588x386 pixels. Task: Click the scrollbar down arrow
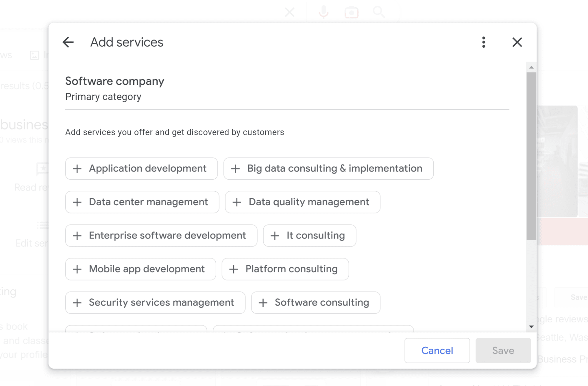[x=531, y=327]
